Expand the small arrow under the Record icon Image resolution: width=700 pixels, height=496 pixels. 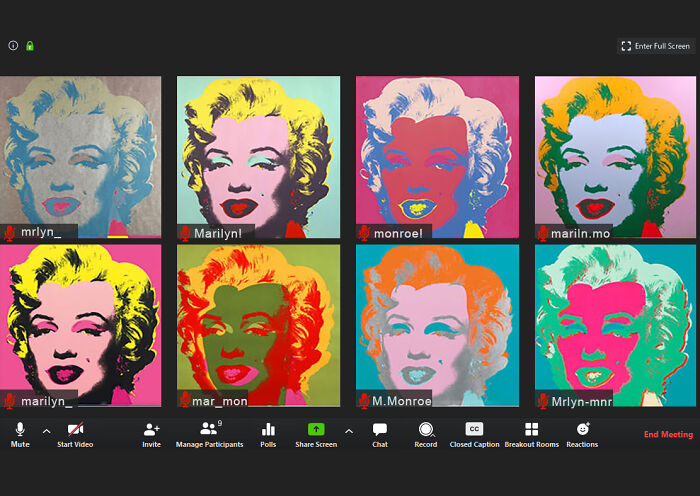[x=433, y=434]
